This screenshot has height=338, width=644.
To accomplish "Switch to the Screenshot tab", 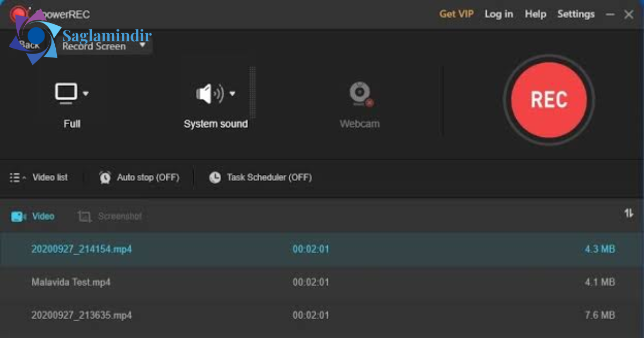I will coord(110,216).
